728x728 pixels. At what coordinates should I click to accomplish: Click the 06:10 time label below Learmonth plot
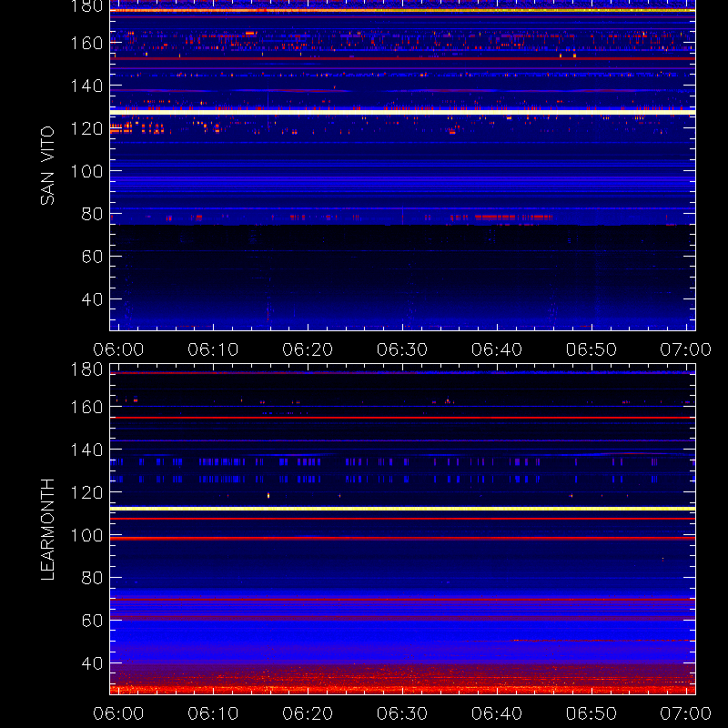click(x=213, y=713)
